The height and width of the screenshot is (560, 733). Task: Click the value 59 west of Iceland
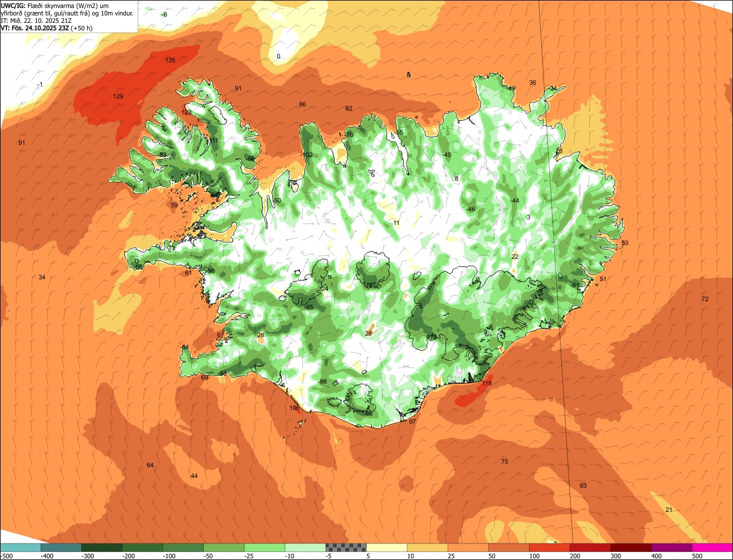tap(174, 205)
